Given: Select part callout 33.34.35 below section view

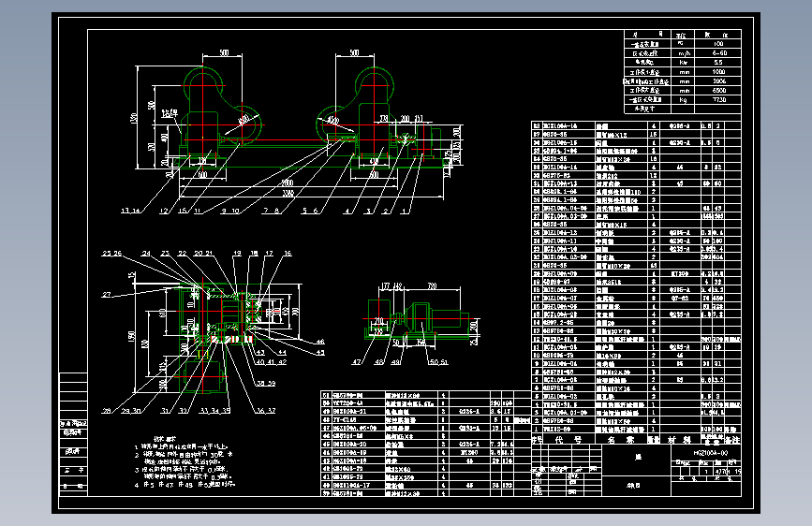Looking at the screenshot, I should point(214,411).
